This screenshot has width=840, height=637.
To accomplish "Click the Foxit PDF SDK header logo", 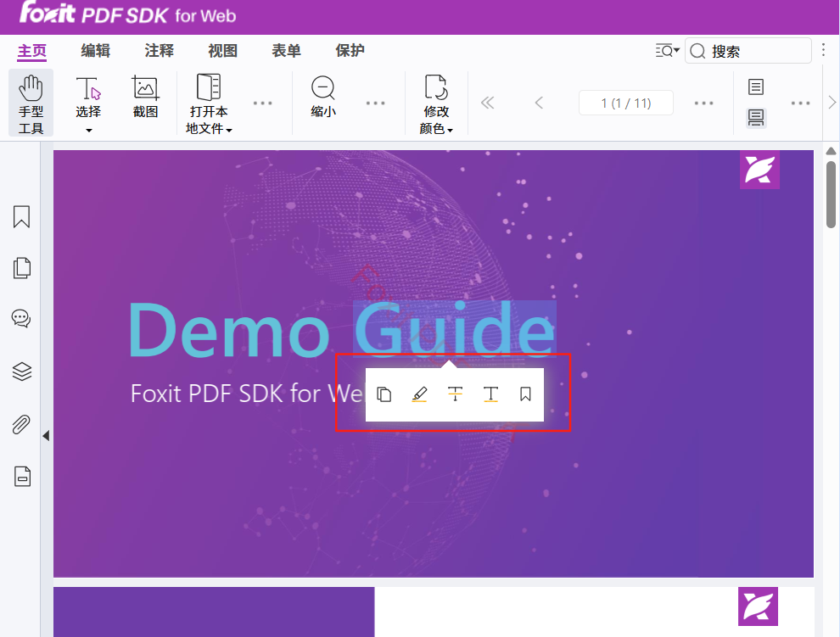I will point(128,13).
